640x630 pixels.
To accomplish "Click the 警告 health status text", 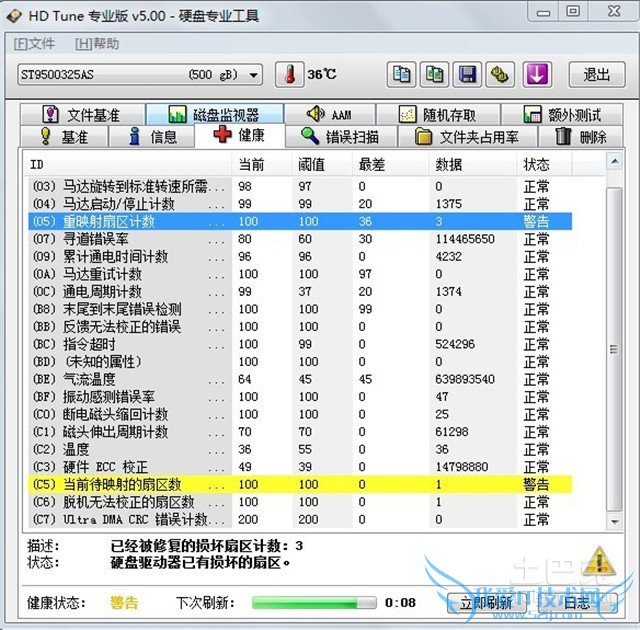I will pos(124,603).
